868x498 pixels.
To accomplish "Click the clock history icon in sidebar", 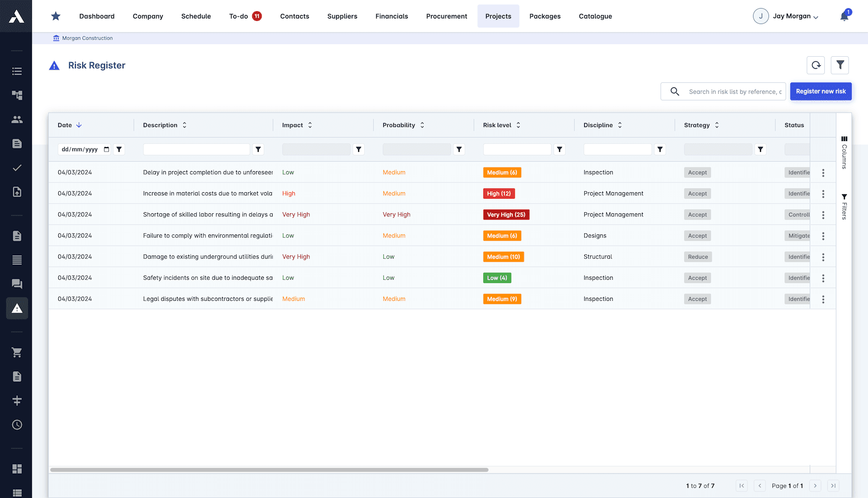I will click(x=17, y=424).
